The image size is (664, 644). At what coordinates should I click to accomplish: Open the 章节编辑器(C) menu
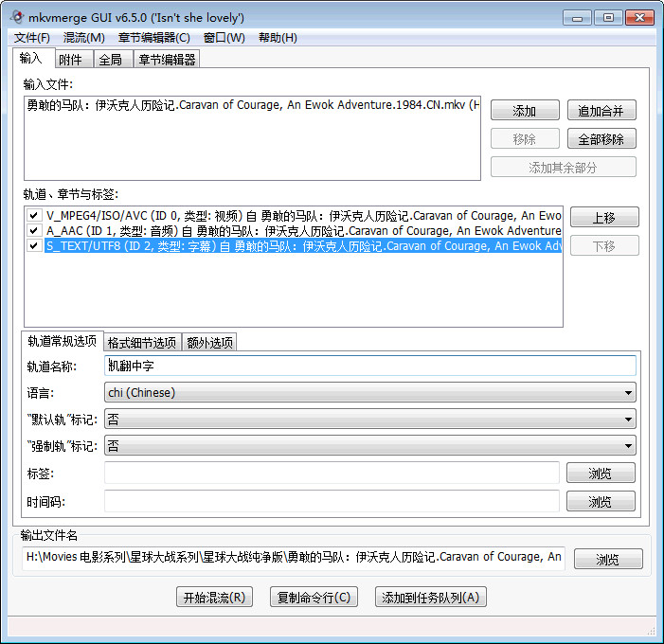pyautogui.click(x=153, y=38)
